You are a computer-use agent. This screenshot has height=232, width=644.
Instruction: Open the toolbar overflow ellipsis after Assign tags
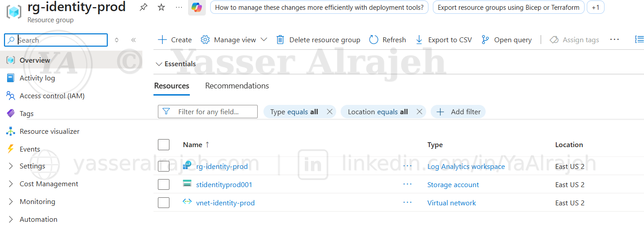pyautogui.click(x=614, y=40)
